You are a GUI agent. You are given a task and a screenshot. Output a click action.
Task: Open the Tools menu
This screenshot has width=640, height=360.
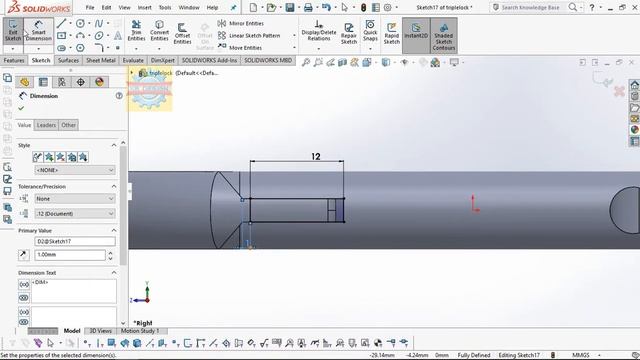pos(165,7)
